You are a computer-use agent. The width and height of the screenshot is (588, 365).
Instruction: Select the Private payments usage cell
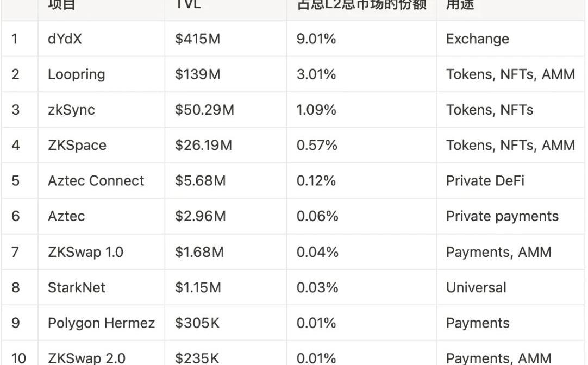pos(502,216)
